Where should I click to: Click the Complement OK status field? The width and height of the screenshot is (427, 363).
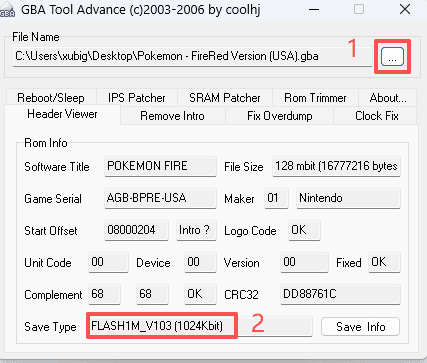200,294
